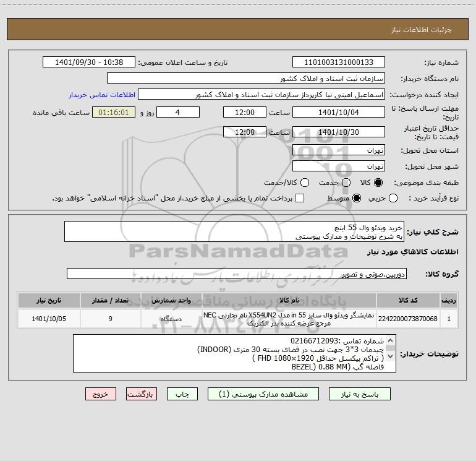
Task: Click the شرح کلی نیاز description box
Action: click(x=234, y=231)
